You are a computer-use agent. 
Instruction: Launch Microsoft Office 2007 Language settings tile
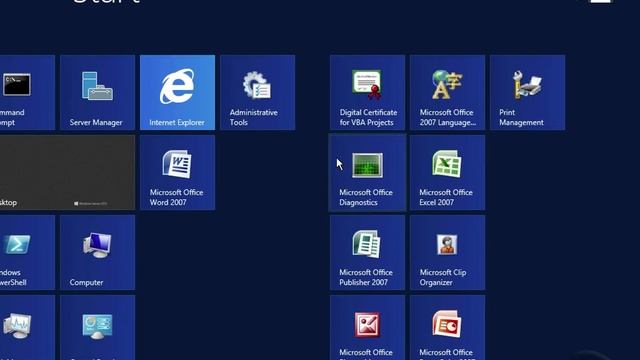pos(447,93)
